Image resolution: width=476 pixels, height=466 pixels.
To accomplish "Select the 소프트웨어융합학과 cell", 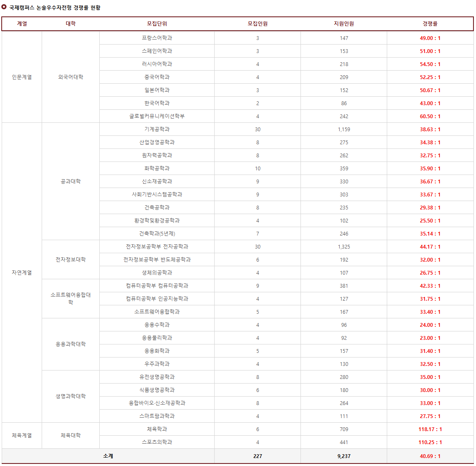I will [157, 312].
